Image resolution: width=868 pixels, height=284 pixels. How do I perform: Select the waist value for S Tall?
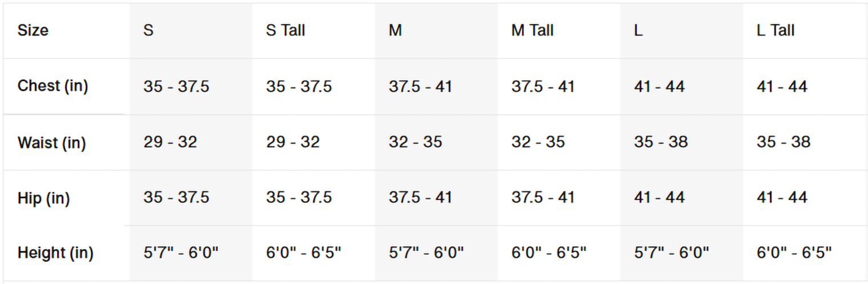click(x=293, y=142)
